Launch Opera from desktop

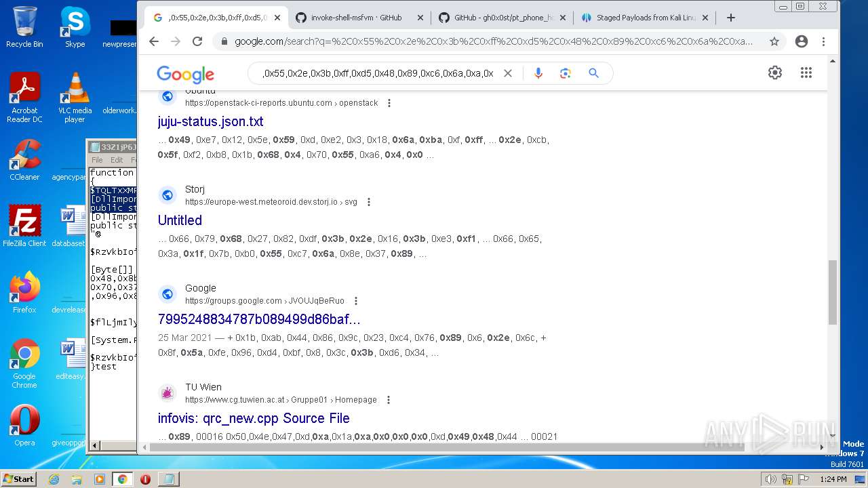point(24,426)
